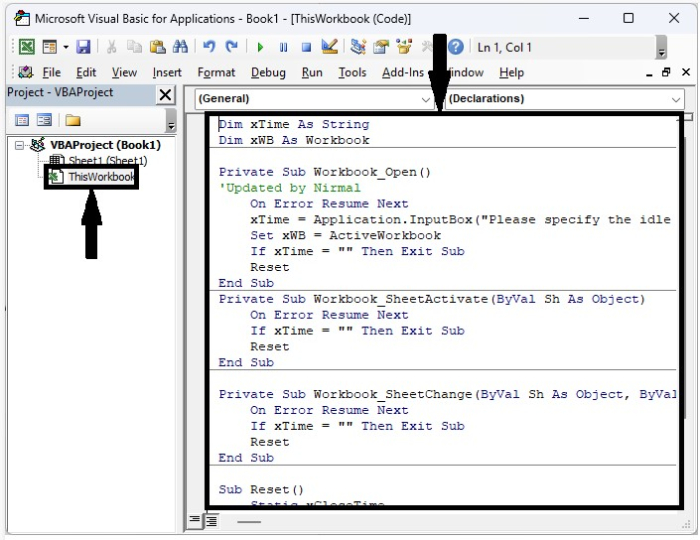Open Find with the binoculars icon
Screen dimensions: 700x540
tap(180, 47)
